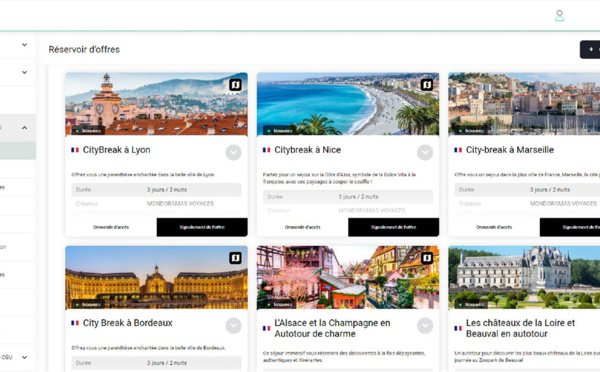Click the Nouveau badge on the Bordeaux image
The width and height of the screenshot is (600, 372).
[x=88, y=305]
